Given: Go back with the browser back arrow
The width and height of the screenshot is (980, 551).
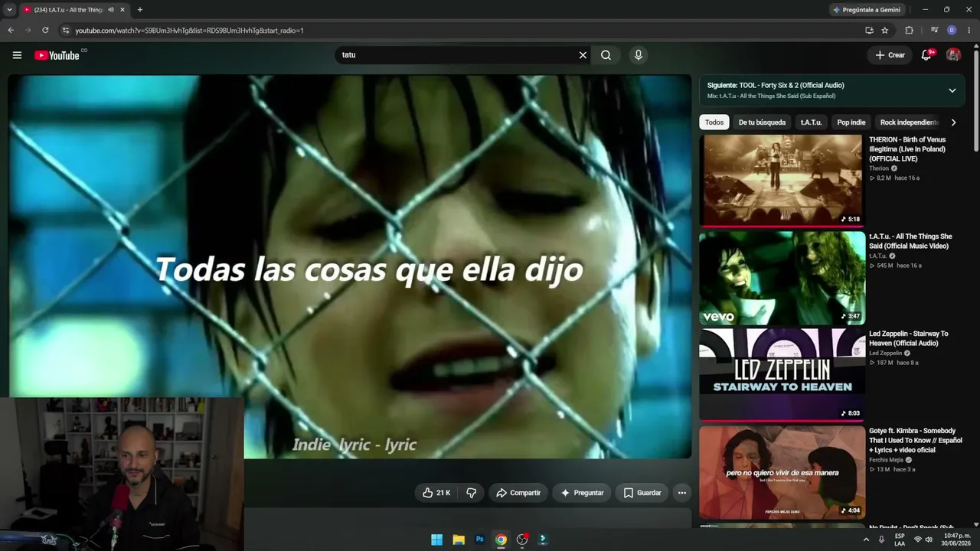Looking at the screenshot, I should [11, 31].
